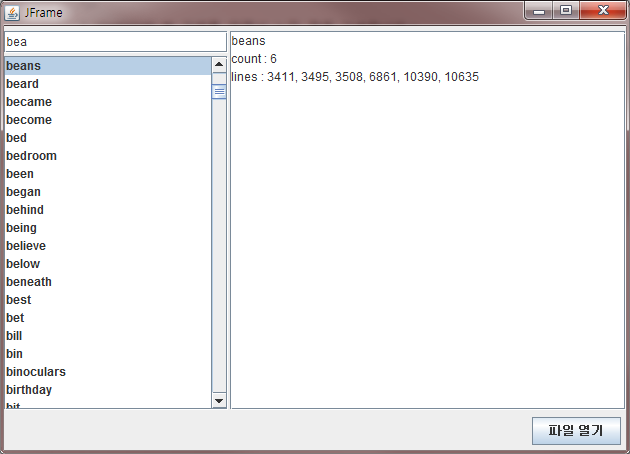This screenshot has width=630, height=454.
Task: Select 'behind' in the word list
Action: (108, 210)
